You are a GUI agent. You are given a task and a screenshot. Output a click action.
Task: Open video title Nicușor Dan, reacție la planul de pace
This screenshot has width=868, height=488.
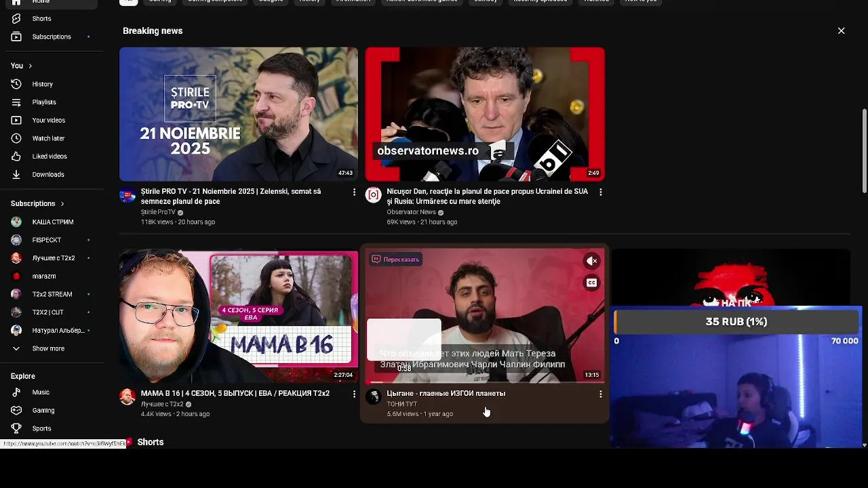pyautogui.click(x=487, y=197)
